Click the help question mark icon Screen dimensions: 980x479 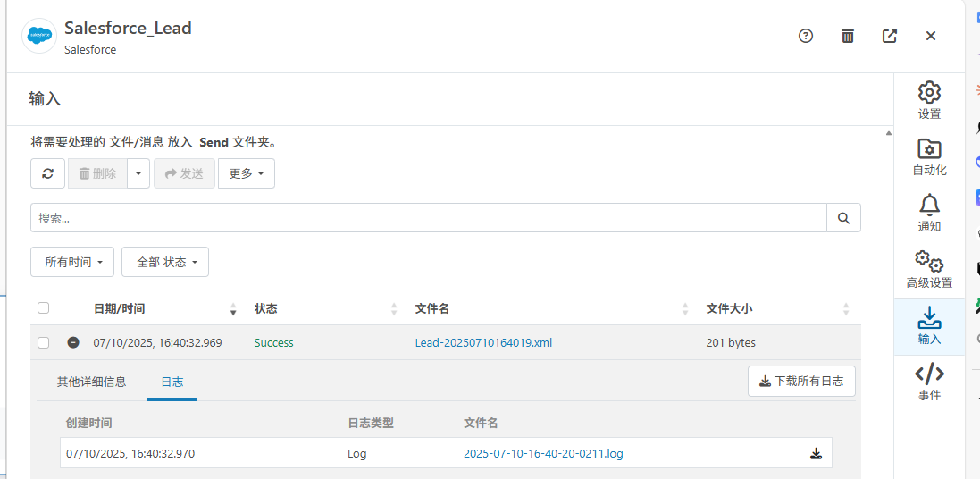point(806,36)
